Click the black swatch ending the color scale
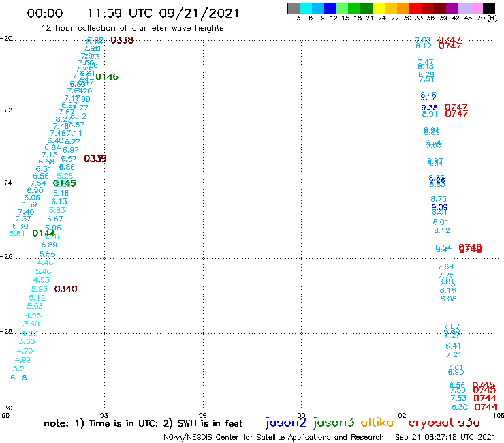 tap(488, 8)
